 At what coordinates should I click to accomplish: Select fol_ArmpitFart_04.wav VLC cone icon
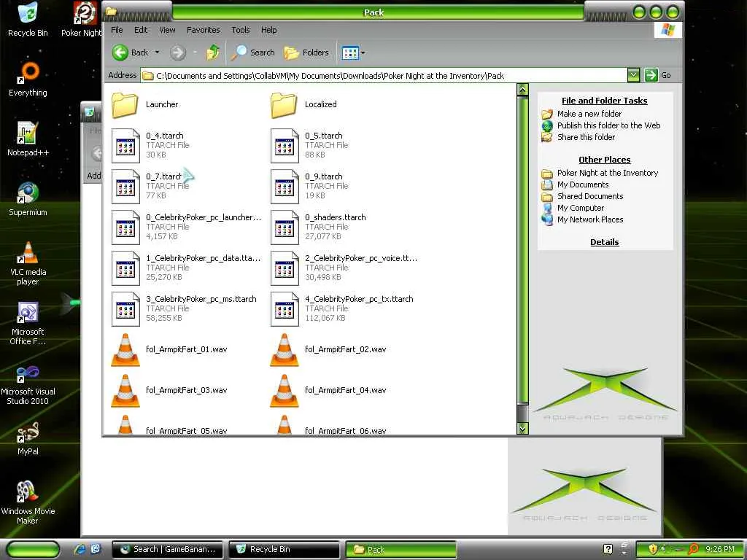[285, 391]
